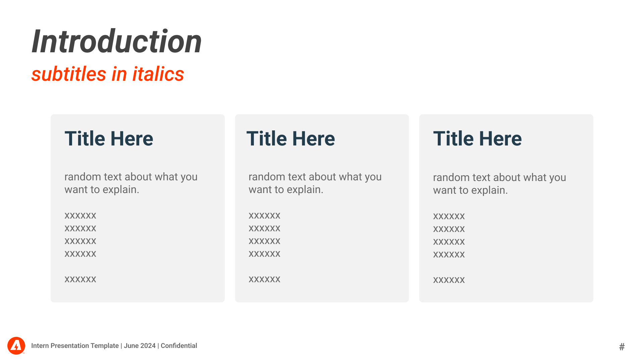The width and height of the screenshot is (644, 362).
Task: Click the third card's 'random text' paragraph
Action: click(499, 184)
